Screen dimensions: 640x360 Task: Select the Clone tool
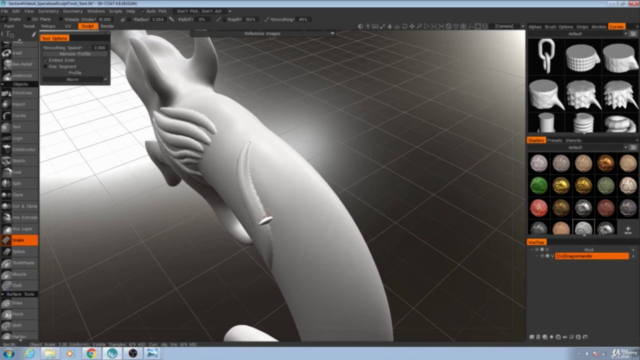pyautogui.click(x=19, y=195)
